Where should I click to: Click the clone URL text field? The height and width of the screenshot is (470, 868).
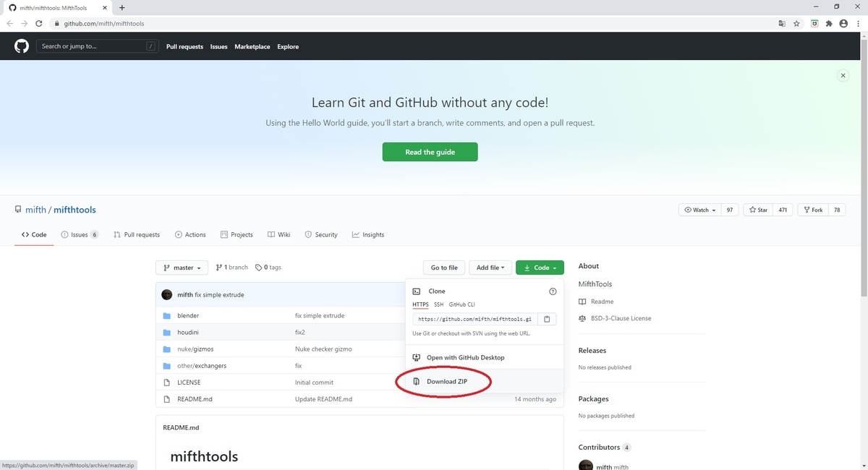click(x=475, y=319)
